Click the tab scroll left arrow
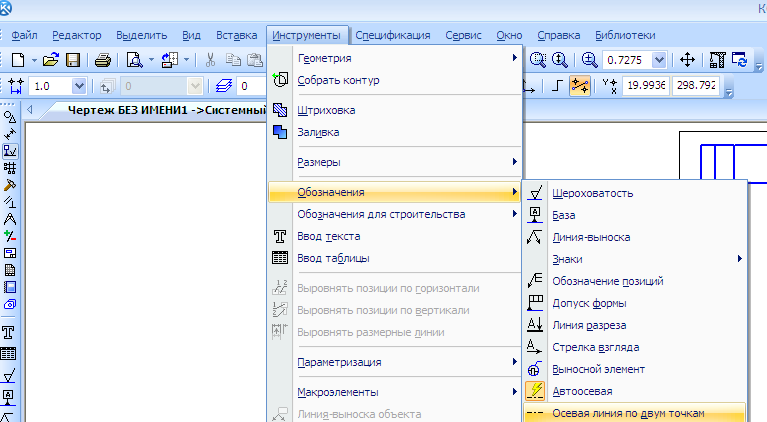Screen dimensions: 767x422 click(30, 110)
